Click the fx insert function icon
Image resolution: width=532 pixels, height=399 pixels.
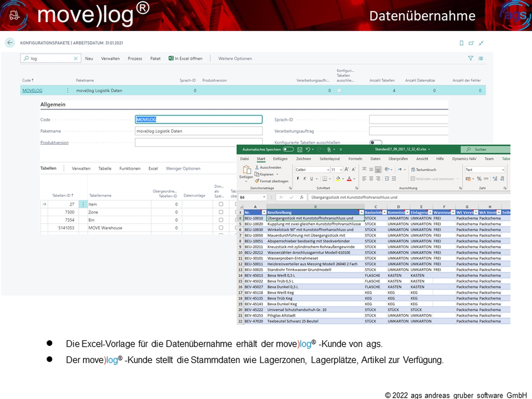[x=301, y=197]
